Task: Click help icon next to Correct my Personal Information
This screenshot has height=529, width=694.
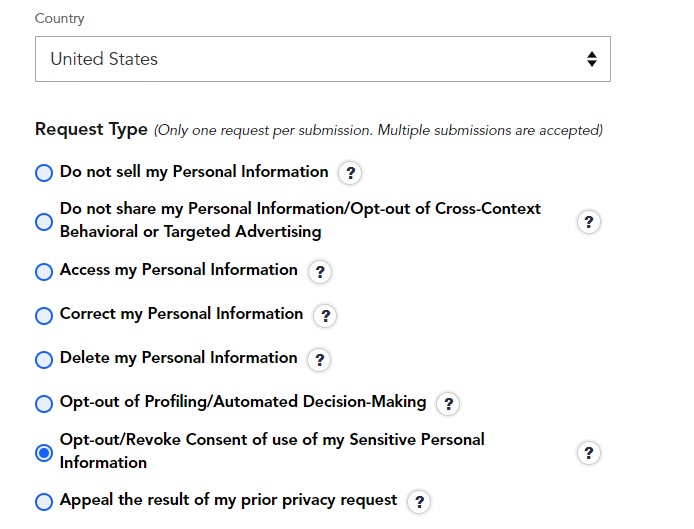Action: coord(325,316)
